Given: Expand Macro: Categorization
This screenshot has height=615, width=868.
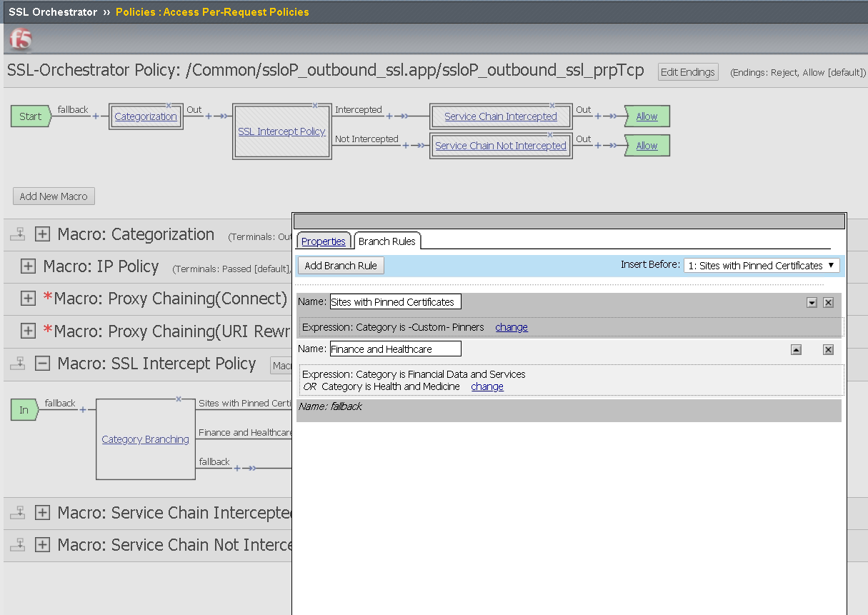Looking at the screenshot, I should (x=43, y=234).
